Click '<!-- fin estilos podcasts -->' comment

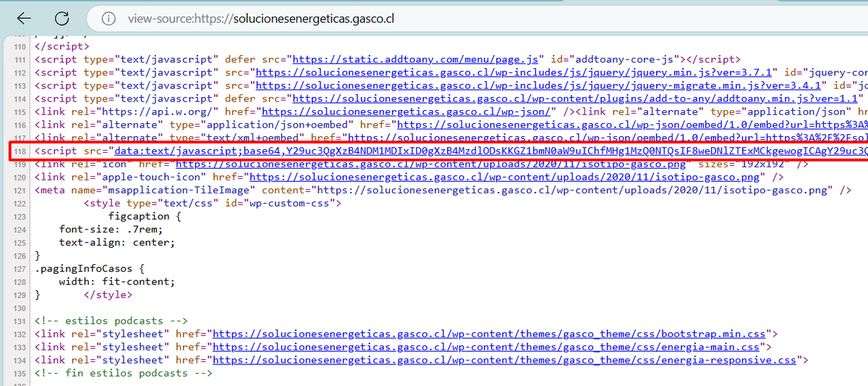[124, 373]
